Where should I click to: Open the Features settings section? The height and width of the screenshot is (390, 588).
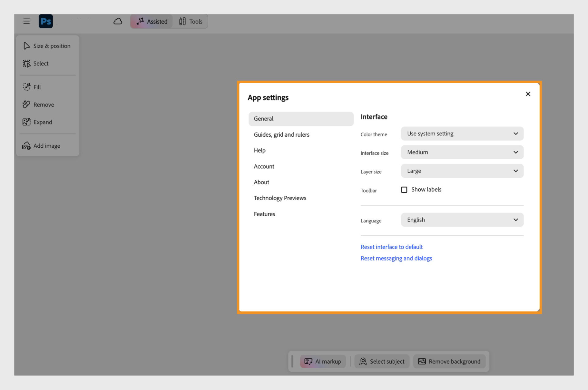coord(301,214)
